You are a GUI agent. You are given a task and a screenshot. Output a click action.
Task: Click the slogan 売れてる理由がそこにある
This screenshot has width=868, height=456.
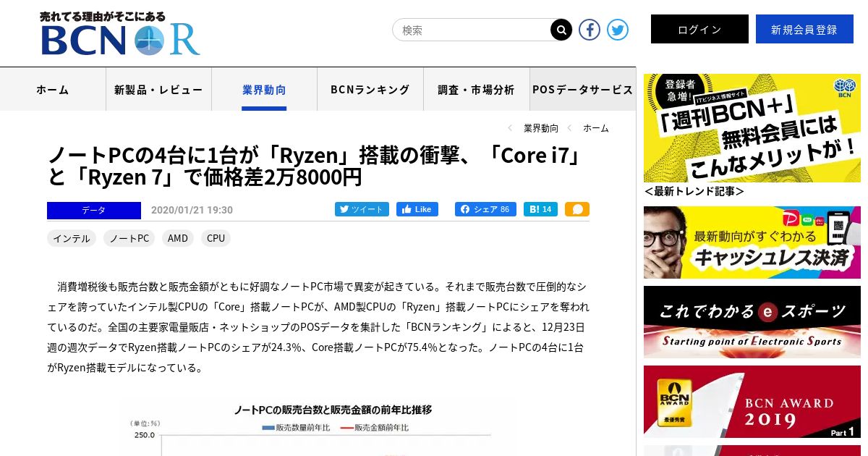pyautogui.click(x=103, y=16)
